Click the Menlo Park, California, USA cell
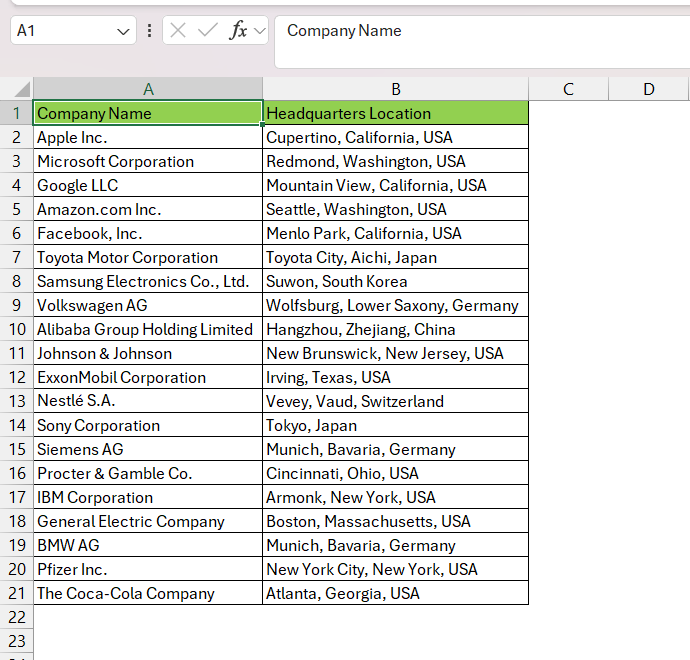 (396, 233)
